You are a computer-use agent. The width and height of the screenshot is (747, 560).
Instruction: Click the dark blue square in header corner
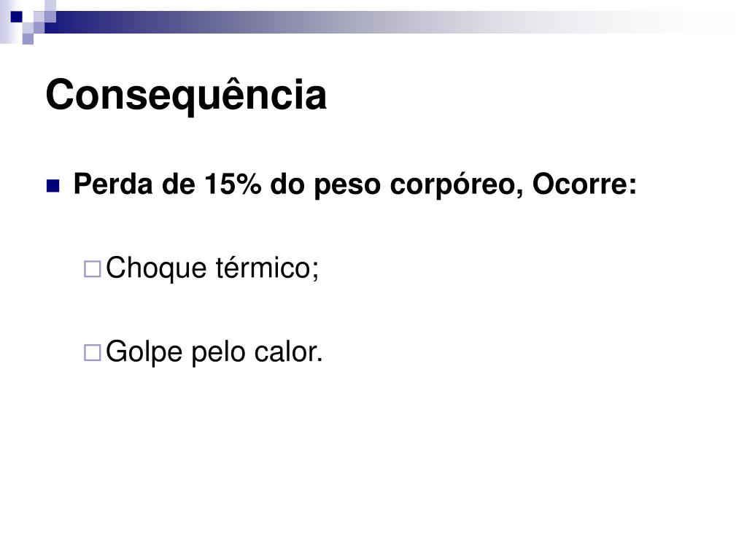[x=17, y=17]
